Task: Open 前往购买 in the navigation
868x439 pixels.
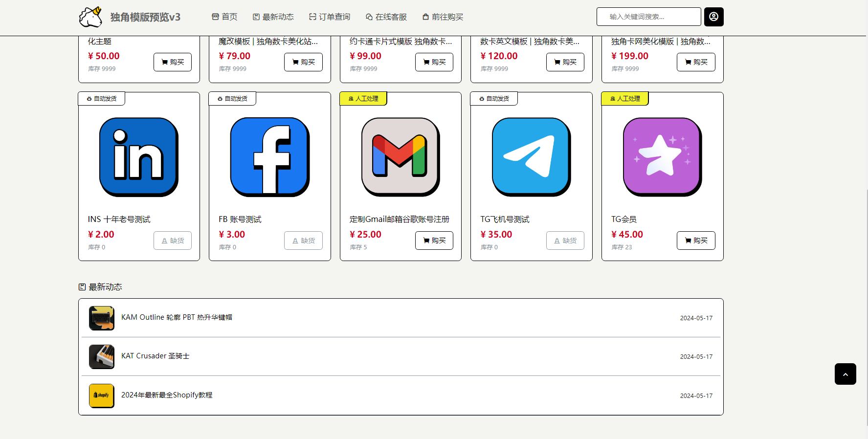Action: point(443,17)
